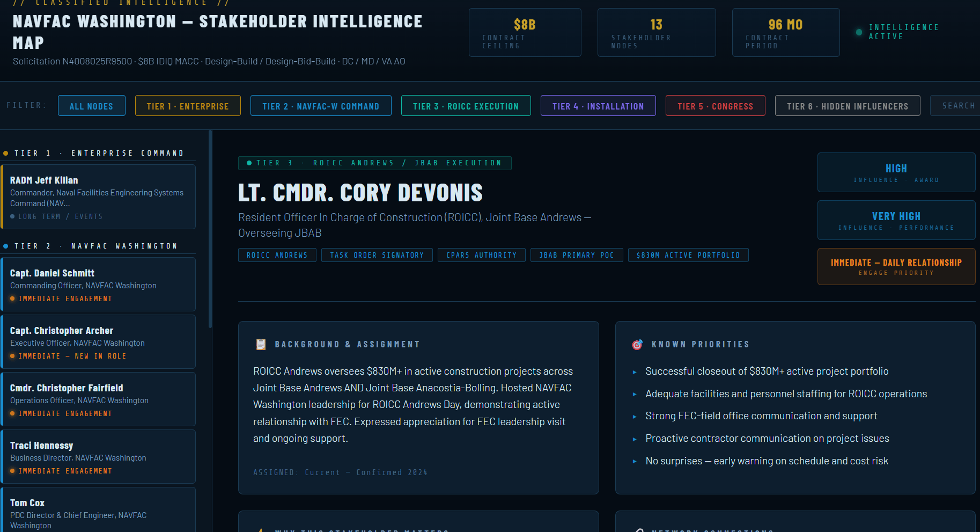Click the Lt. Cmdr. Cory Devonis heading
The width and height of the screenshot is (980, 532).
360,193
